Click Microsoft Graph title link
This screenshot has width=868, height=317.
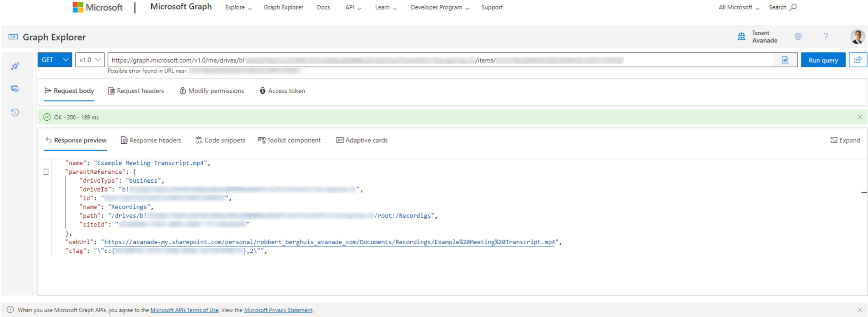tap(181, 7)
